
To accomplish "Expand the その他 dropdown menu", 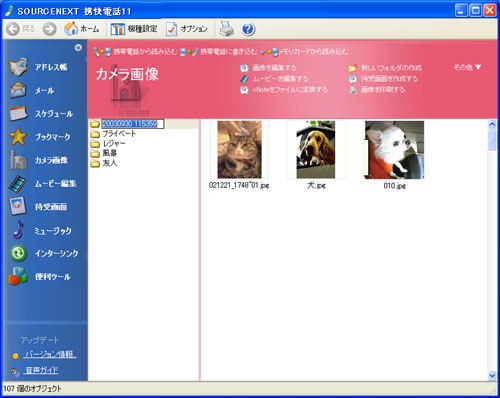I will click(x=467, y=67).
